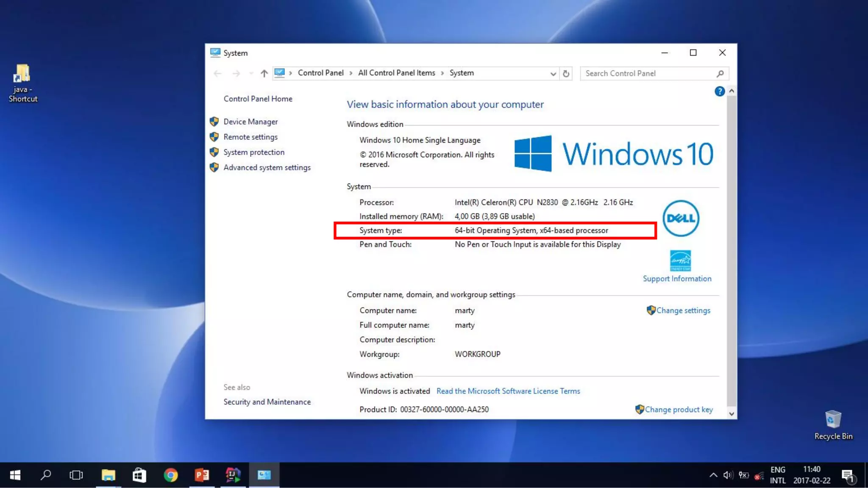Click the help question mark icon

click(x=719, y=91)
